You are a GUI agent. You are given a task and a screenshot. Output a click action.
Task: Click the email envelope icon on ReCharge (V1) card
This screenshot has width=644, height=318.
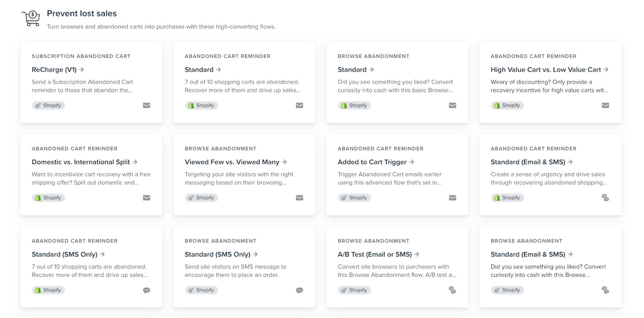click(147, 105)
